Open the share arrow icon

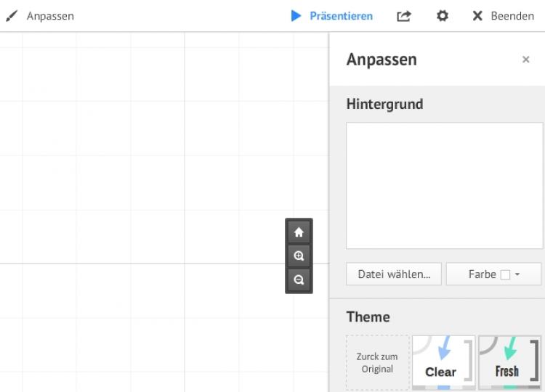tap(404, 16)
